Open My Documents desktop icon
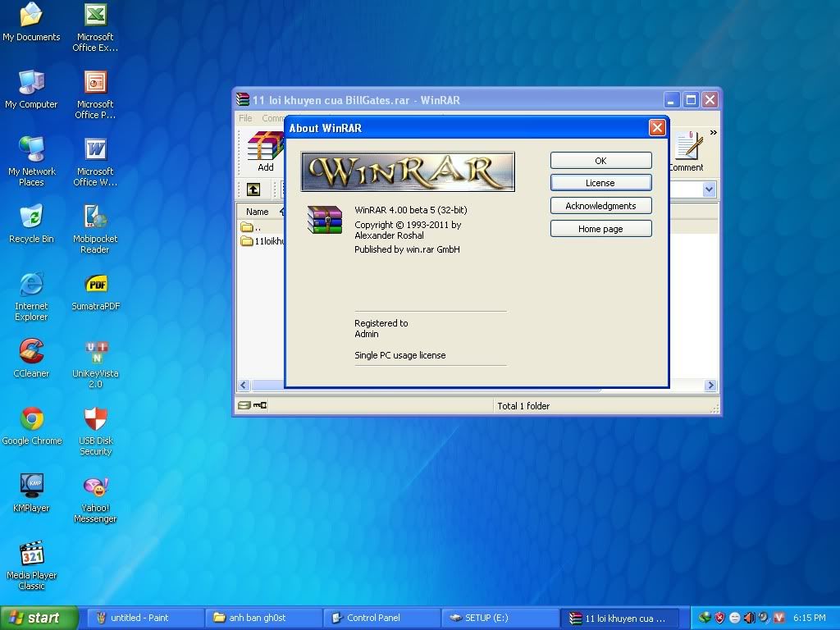840x630 pixels. coord(31,22)
